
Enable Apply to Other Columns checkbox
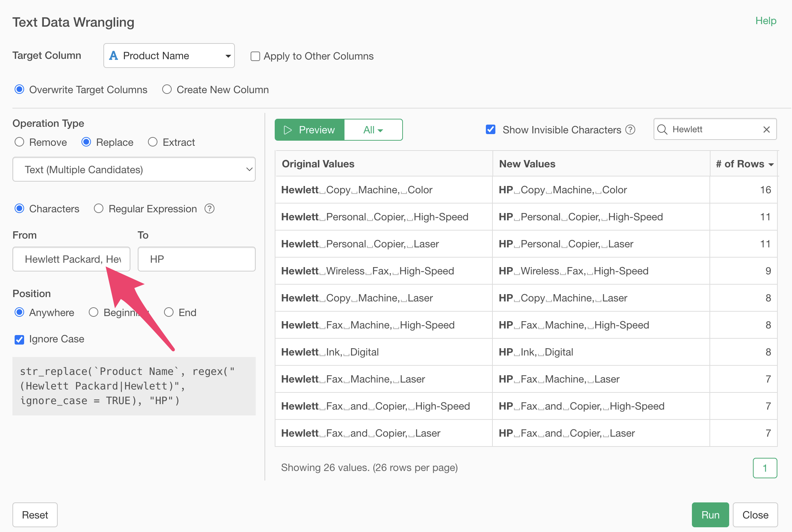pos(255,56)
